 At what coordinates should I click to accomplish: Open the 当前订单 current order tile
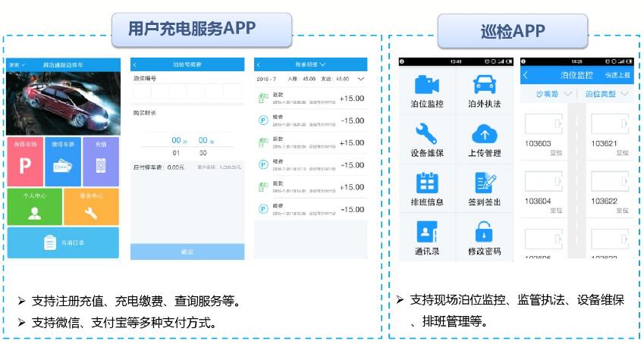[x=62, y=242]
